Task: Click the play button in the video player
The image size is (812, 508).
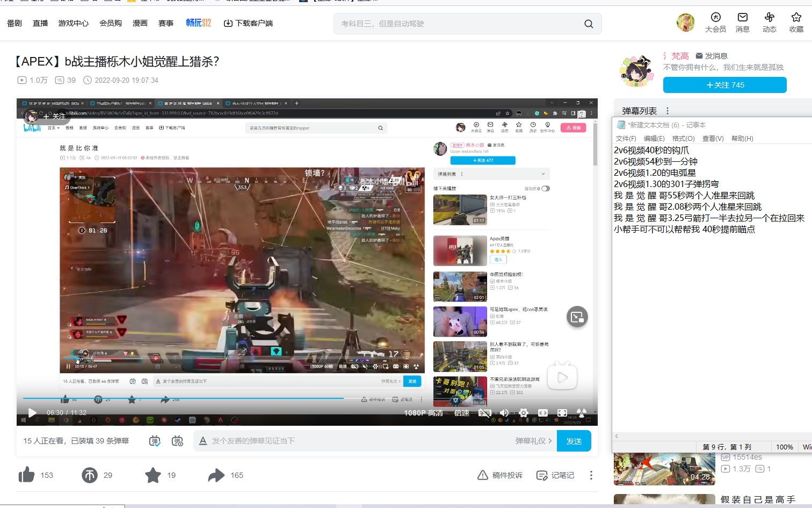Action: tap(32, 413)
